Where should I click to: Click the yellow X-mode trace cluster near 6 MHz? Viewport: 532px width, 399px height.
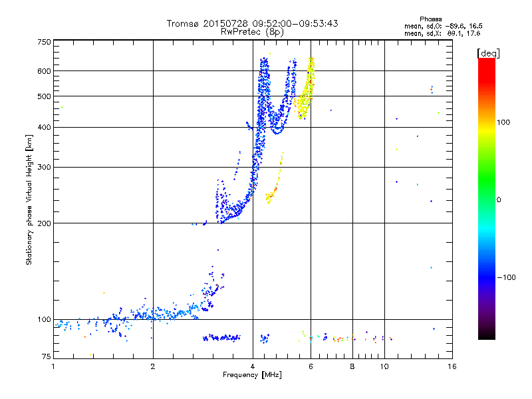coord(305,92)
